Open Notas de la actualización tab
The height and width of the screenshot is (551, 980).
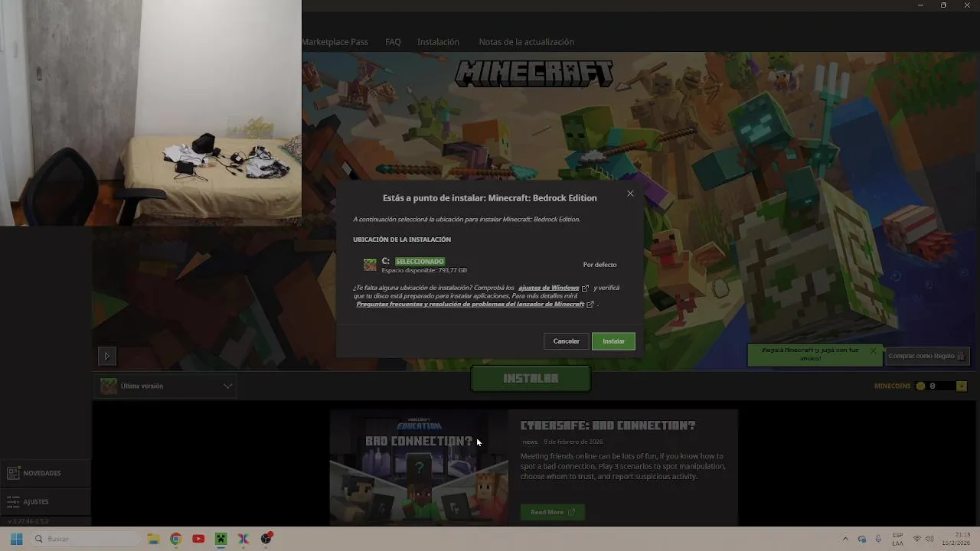click(526, 42)
